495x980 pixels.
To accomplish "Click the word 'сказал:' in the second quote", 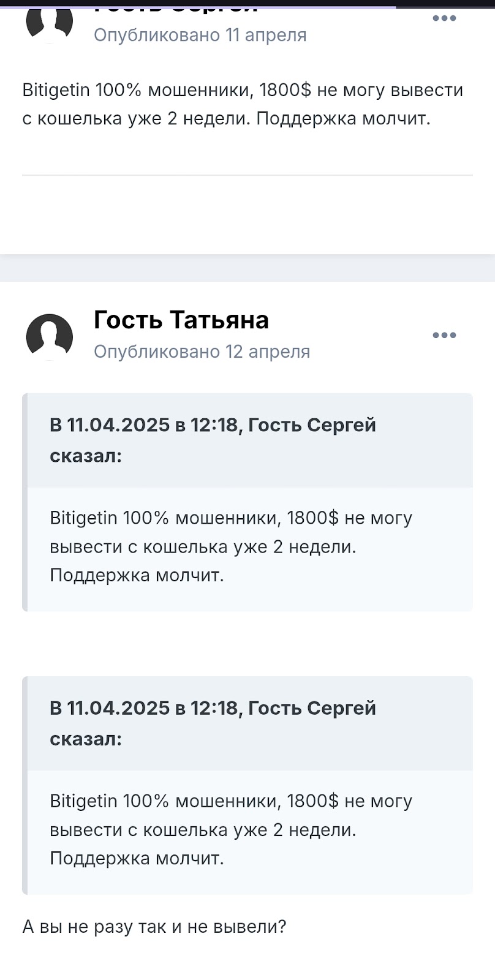I will [x=86, y=739].
